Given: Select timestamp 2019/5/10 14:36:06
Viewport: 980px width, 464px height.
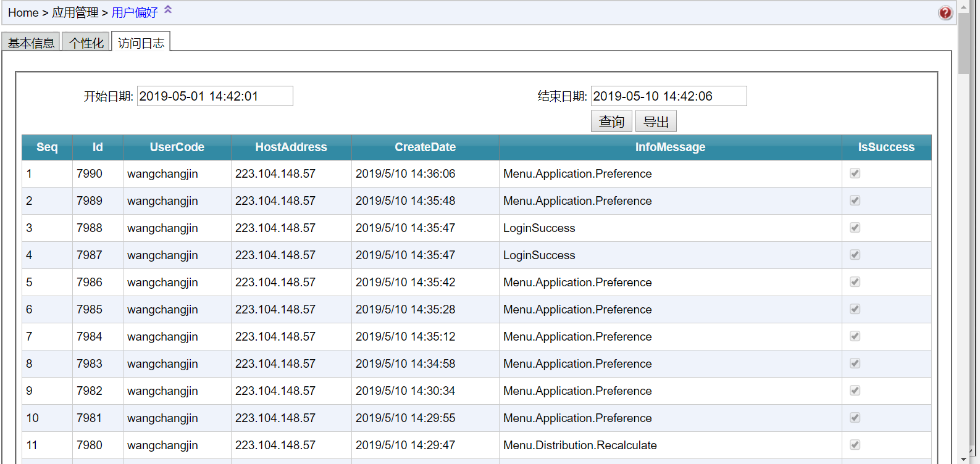Looking at the screenshot, I should point(405,174).
